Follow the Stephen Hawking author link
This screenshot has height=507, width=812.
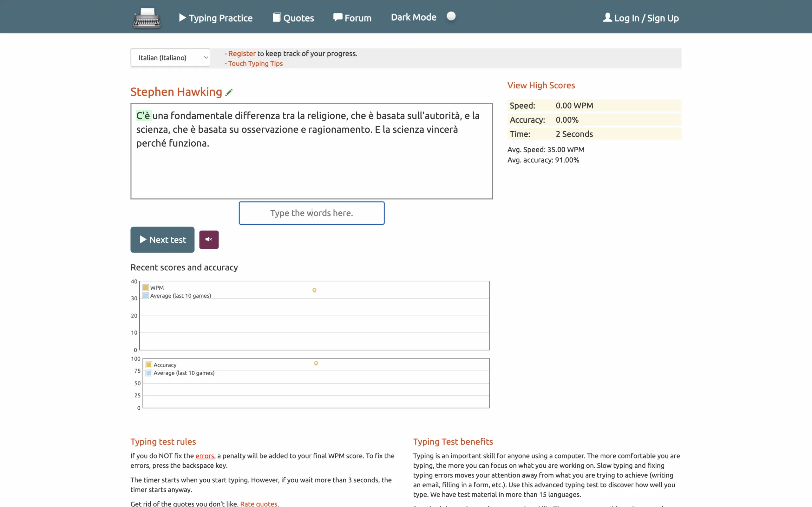pos(176,92)
